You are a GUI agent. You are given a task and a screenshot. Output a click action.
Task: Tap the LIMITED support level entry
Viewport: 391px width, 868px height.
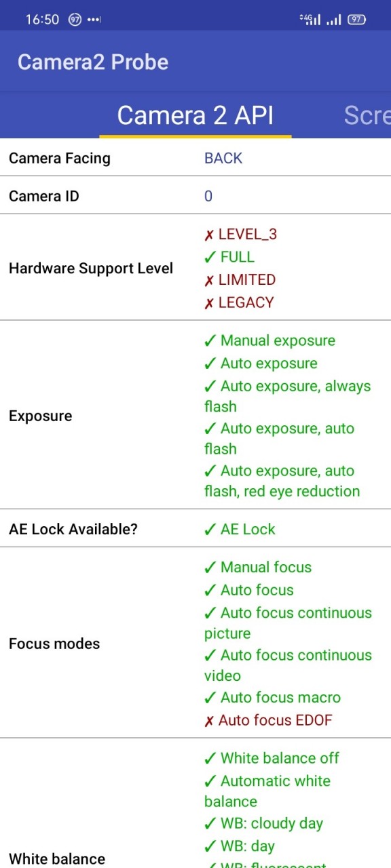pos(240,280)
